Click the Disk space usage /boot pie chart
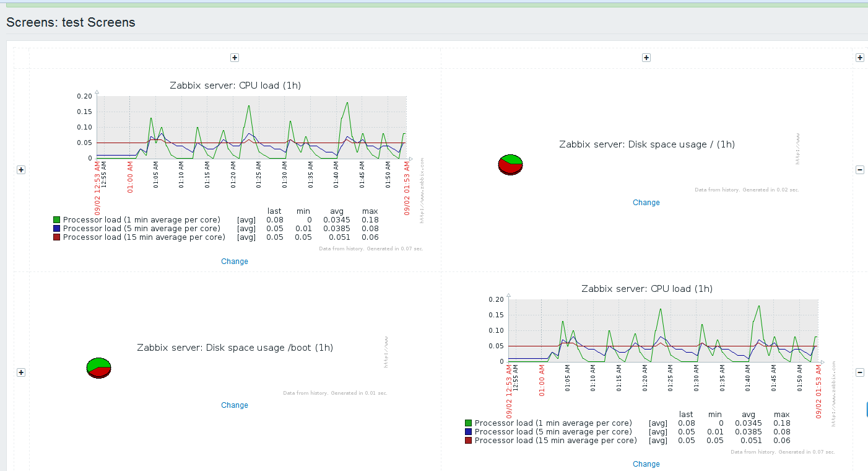This screenshot has height=471, width=868. pyautogui.click(x=98, y=368)
